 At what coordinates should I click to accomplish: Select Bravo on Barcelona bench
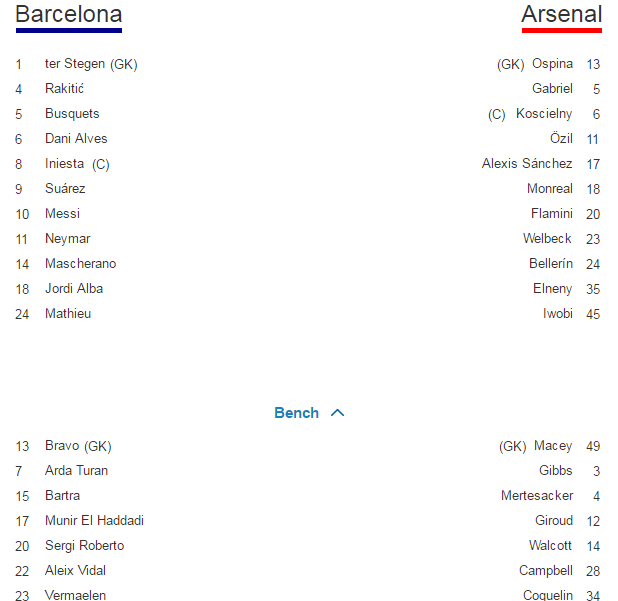(x=78, y=446)
